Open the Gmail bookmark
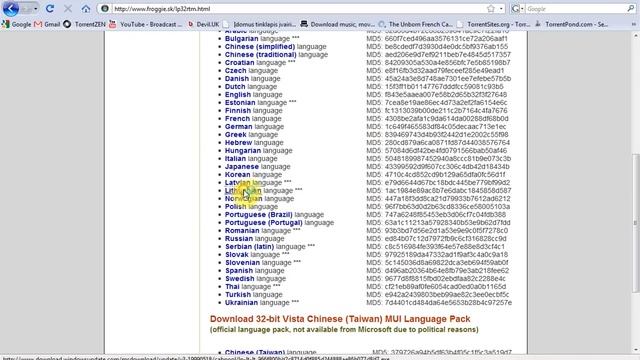 tap(47, 24)
